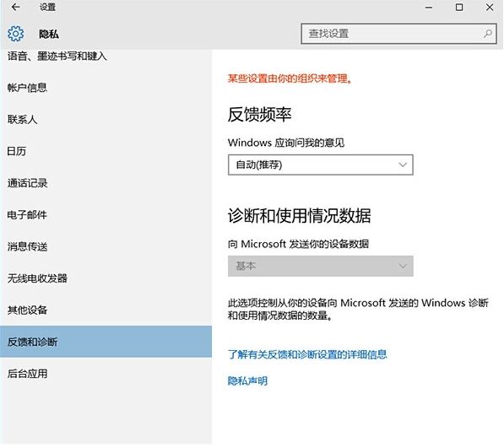Close the settings window
This screenshot has width=504, height=448.
tap(490, 7)
